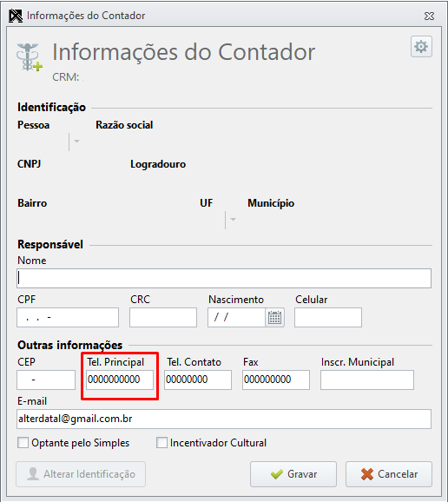
Task: Check the Incentivador Cultural box
Action: click(x=161, y=443)
